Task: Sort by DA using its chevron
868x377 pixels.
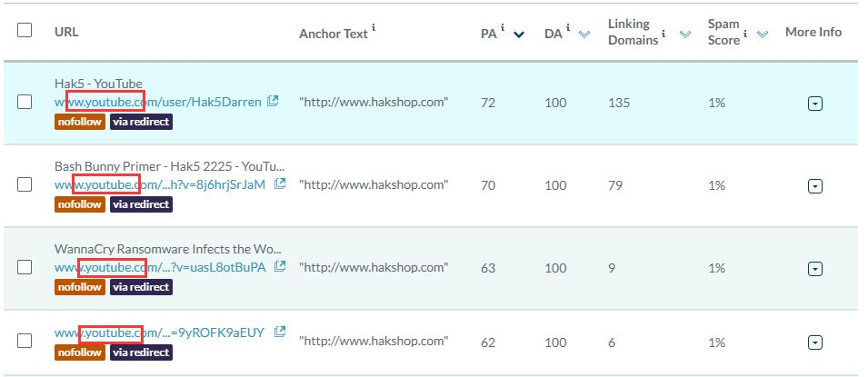Action: click(584, 35)
